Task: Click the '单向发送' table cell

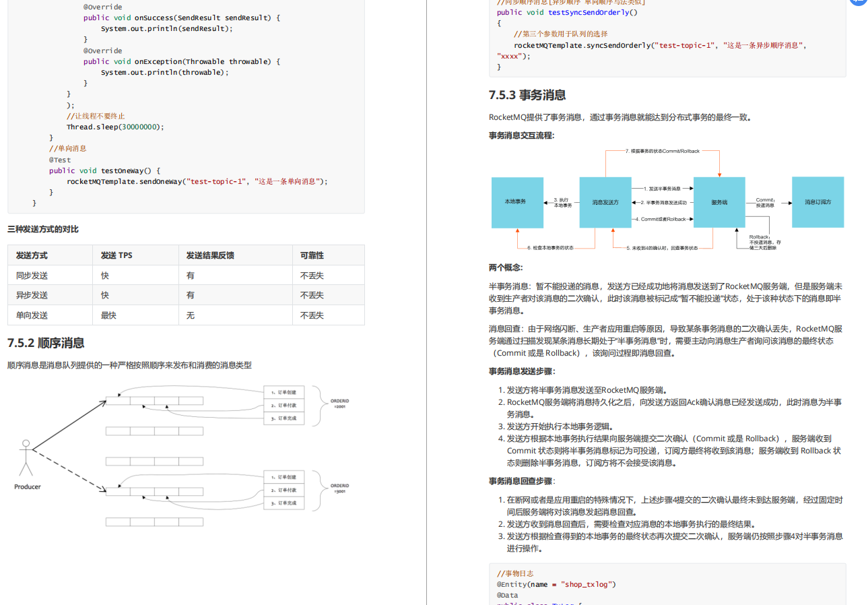Action: tap(50, 315)
